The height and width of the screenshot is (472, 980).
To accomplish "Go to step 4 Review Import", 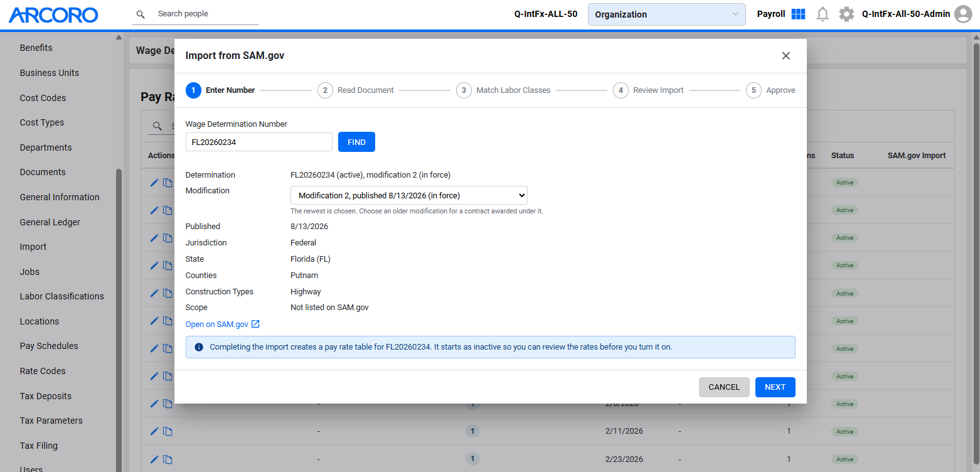I will point(648,90).
